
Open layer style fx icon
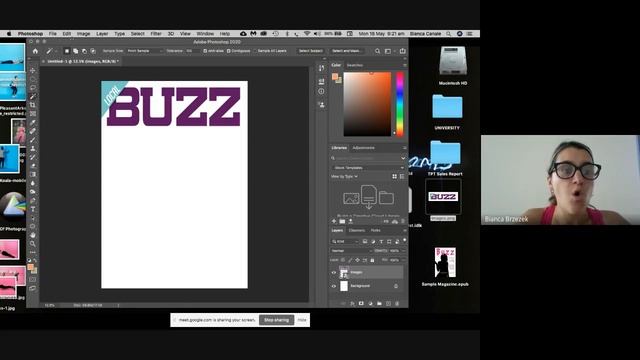click(x=352, y=304)
